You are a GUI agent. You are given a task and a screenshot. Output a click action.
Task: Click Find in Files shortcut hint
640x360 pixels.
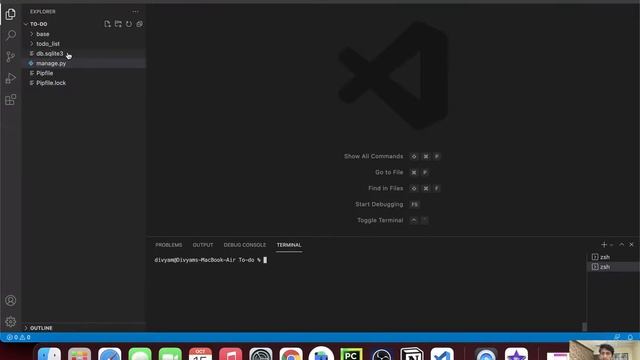point(404,188)
